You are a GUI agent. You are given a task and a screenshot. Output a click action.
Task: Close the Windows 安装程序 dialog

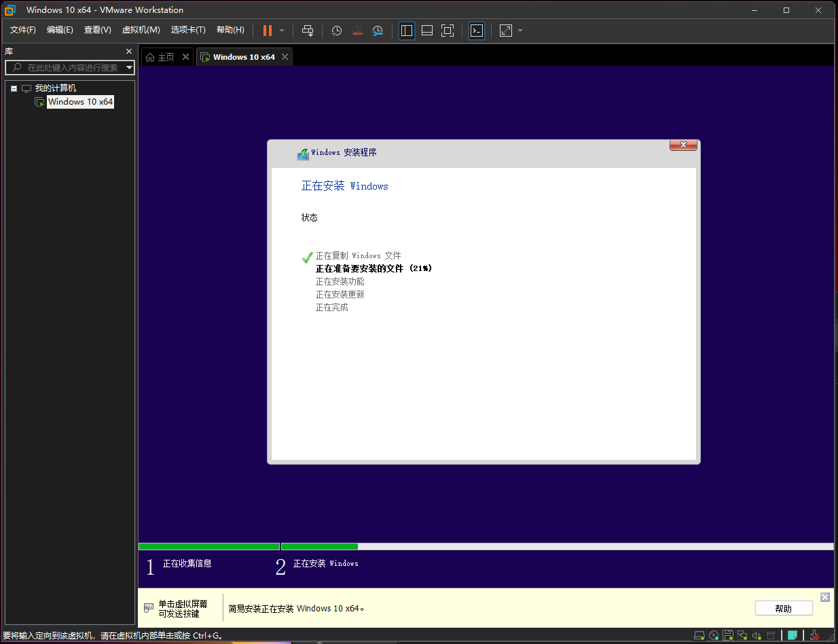point(683,145)
